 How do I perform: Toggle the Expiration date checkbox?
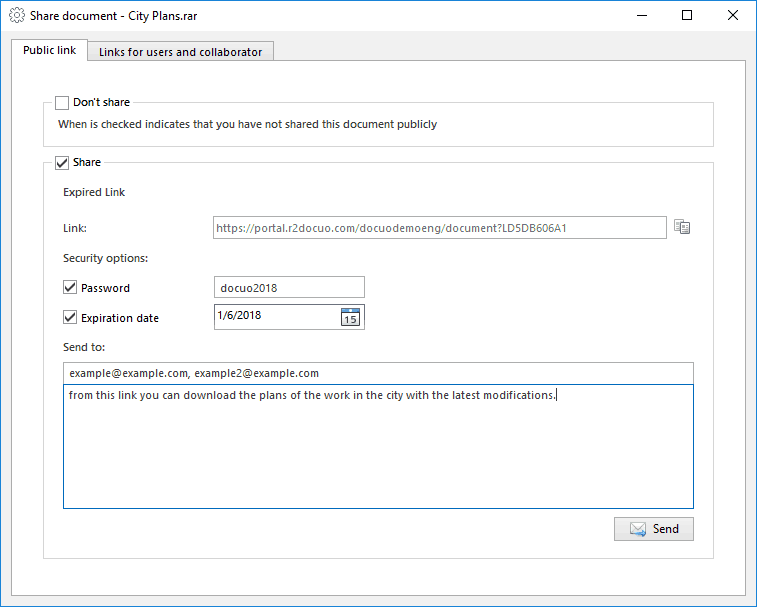[x=70, y=318]
